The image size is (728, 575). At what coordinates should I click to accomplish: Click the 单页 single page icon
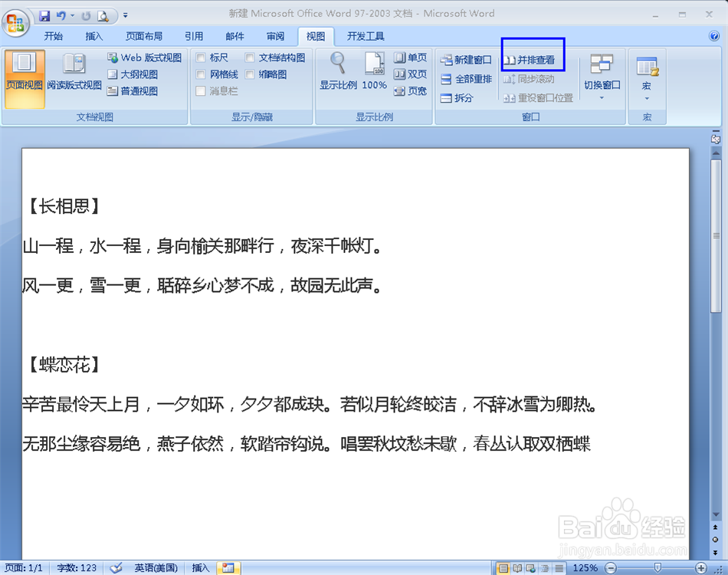click(x=411, y=57)
